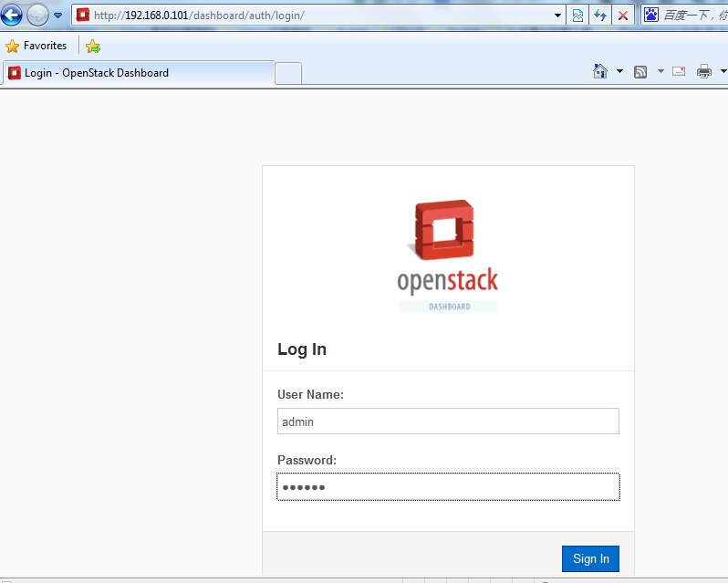
Task: Click the Log In heading text
Action: 302,349
